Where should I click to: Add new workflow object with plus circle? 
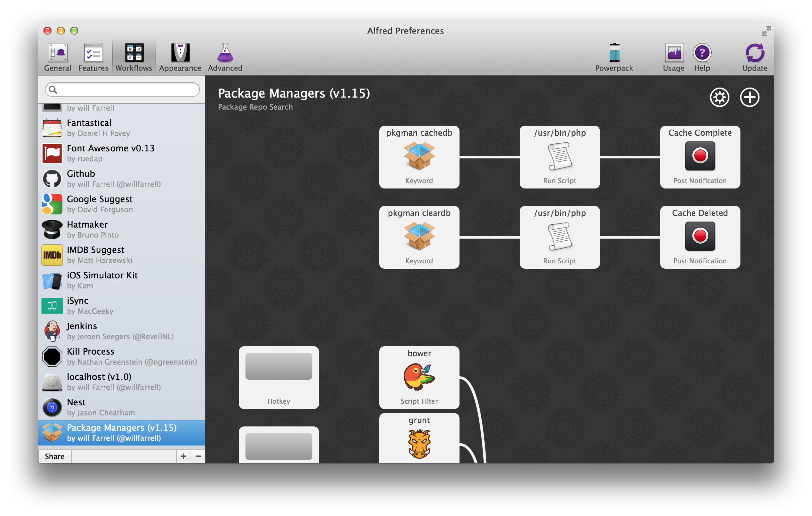pyautogui.click(x=749, y=98)
